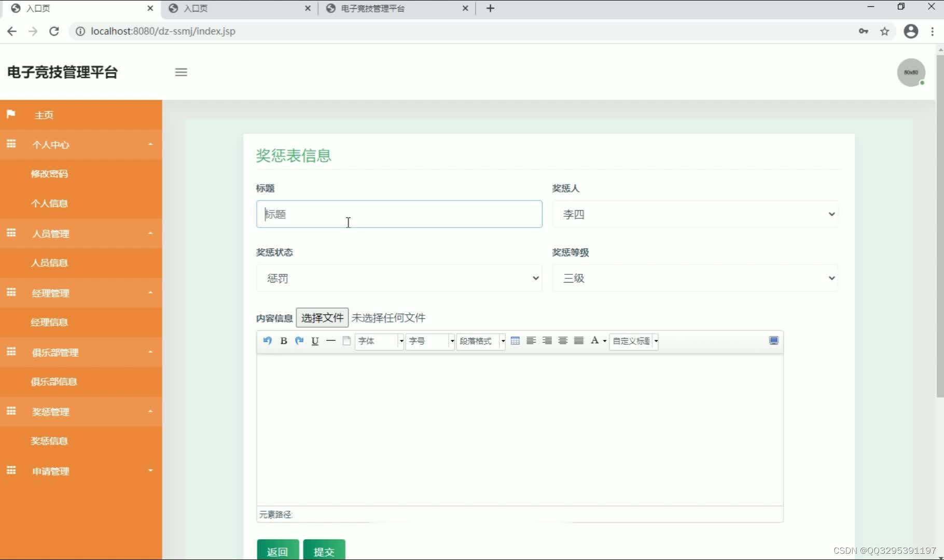Toggle underline formatting in the editor
The height and width of the screenshot is (560, 944).
tap(315, 341)
